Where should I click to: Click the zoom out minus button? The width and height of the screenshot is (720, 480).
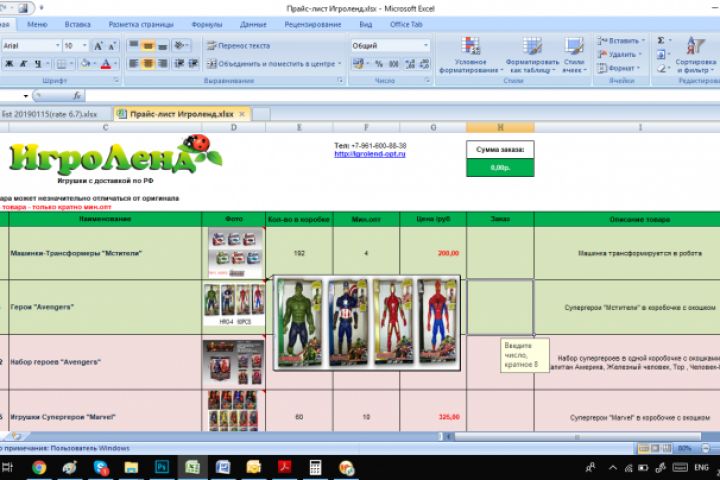point(706,448)
